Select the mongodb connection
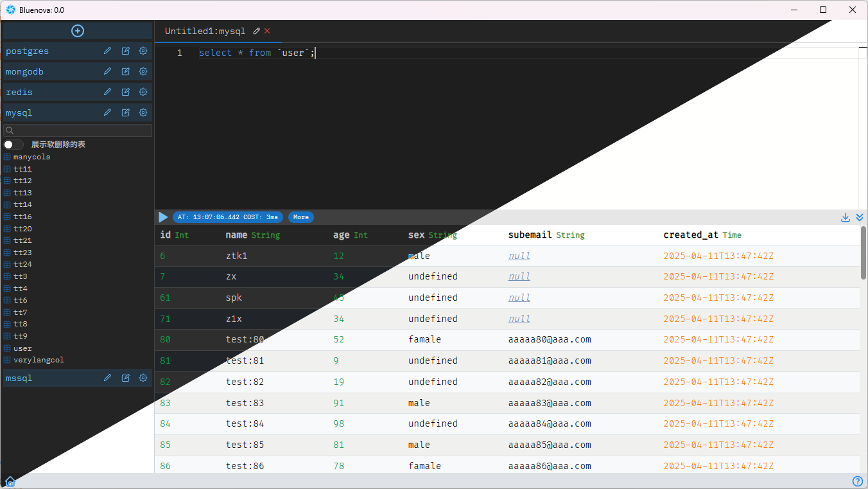The height and width of the screenshot is (489, 868). click(24, 71)
